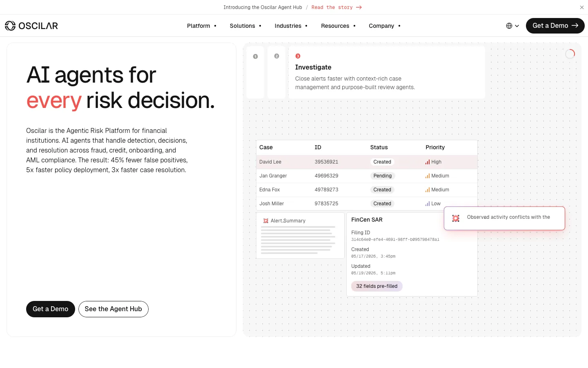This screenshot has width=588, height=368.
Task: Click the Alert.Summary icon
Action: coord(266,221)
